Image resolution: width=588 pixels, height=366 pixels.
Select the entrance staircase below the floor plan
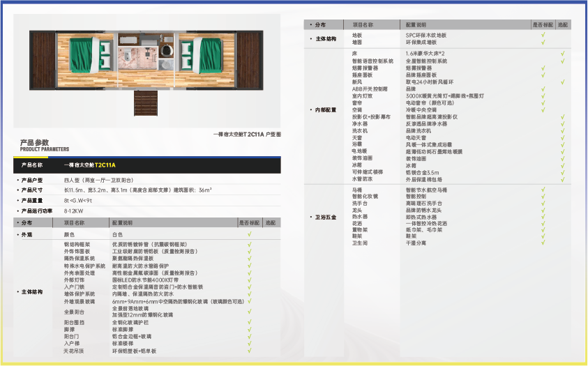coord(146,103)
